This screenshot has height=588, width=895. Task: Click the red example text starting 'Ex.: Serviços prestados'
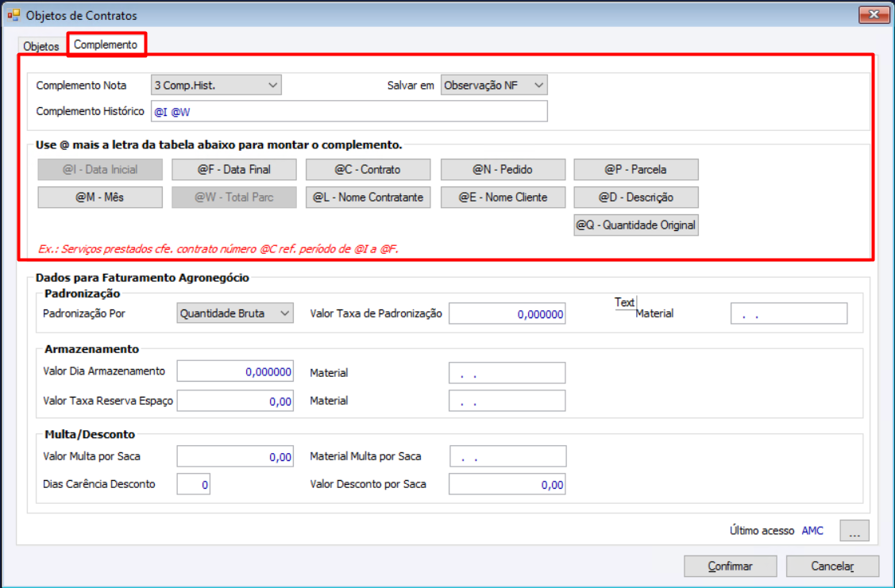click(x=218, y=248)
